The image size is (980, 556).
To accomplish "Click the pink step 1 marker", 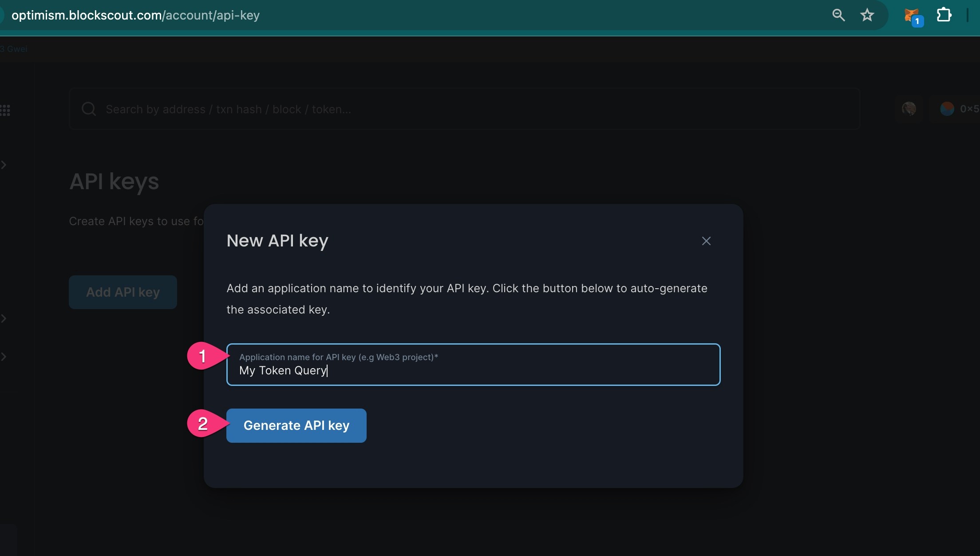I will (202, 356).
